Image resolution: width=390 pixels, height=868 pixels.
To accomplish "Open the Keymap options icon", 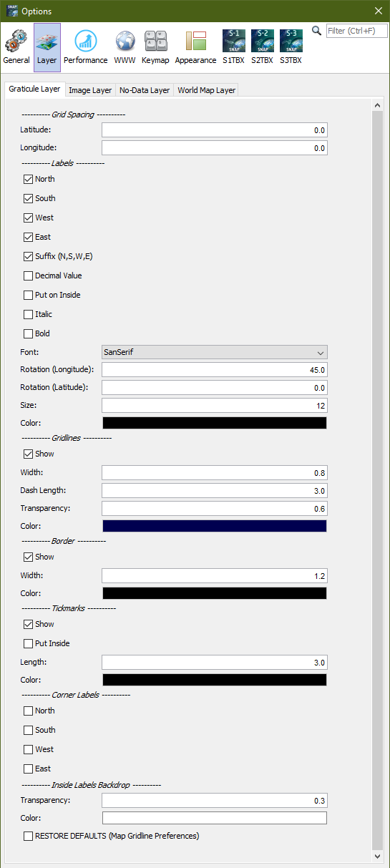I will pos(155,47).
